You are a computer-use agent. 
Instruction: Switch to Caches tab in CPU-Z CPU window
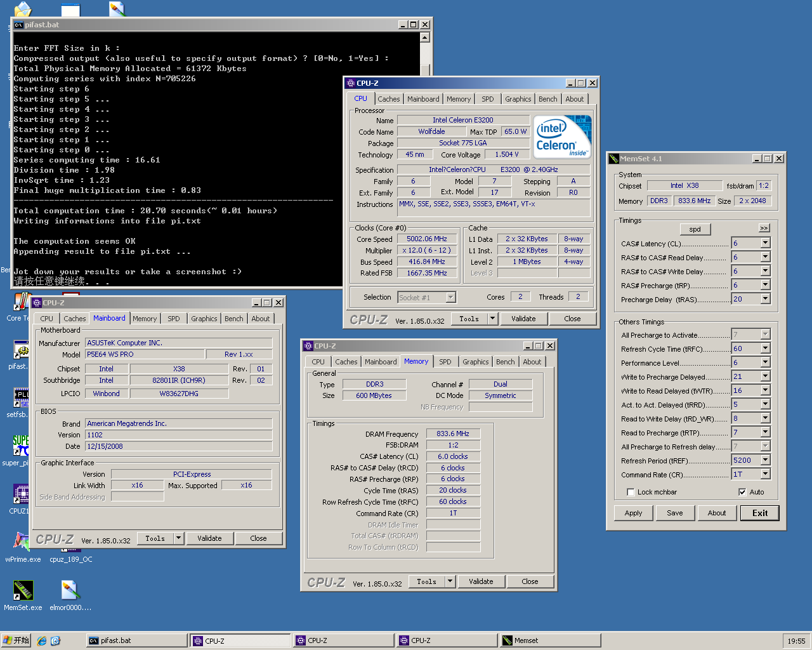pos(388,99)
